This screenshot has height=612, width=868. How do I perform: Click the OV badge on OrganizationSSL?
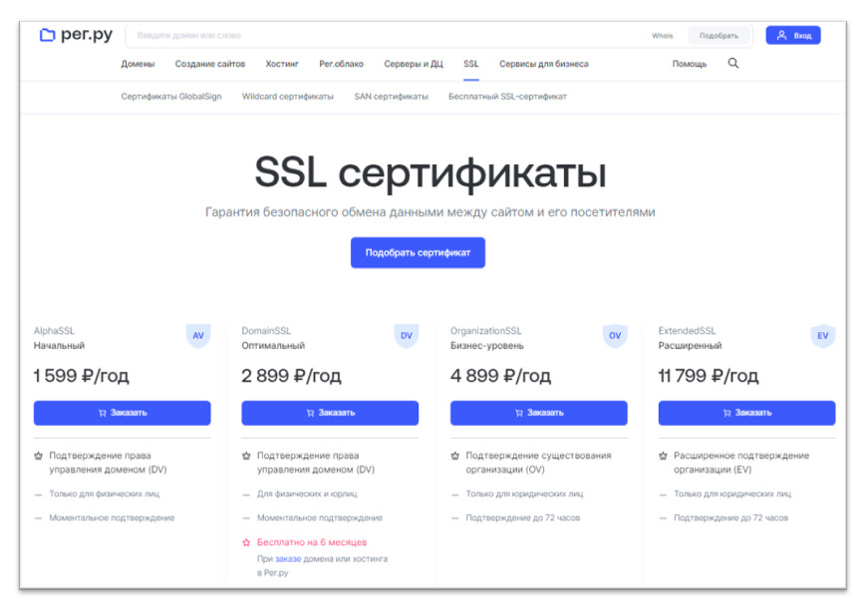(615, 336)
